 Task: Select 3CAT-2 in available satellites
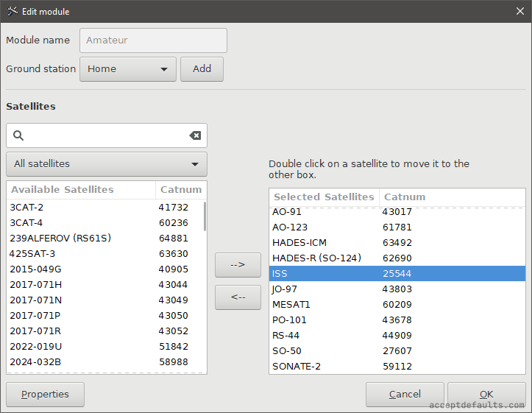tap(81, 208)
